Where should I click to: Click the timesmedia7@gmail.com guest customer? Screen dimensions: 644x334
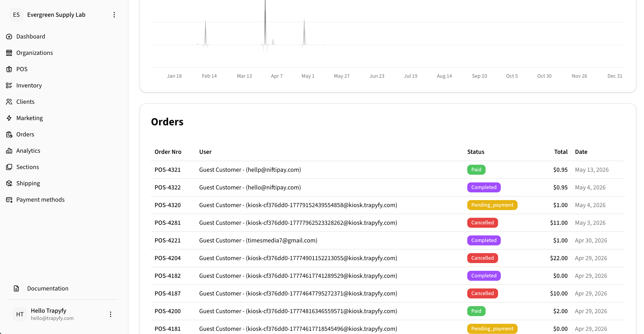click(x=258, y=240)
